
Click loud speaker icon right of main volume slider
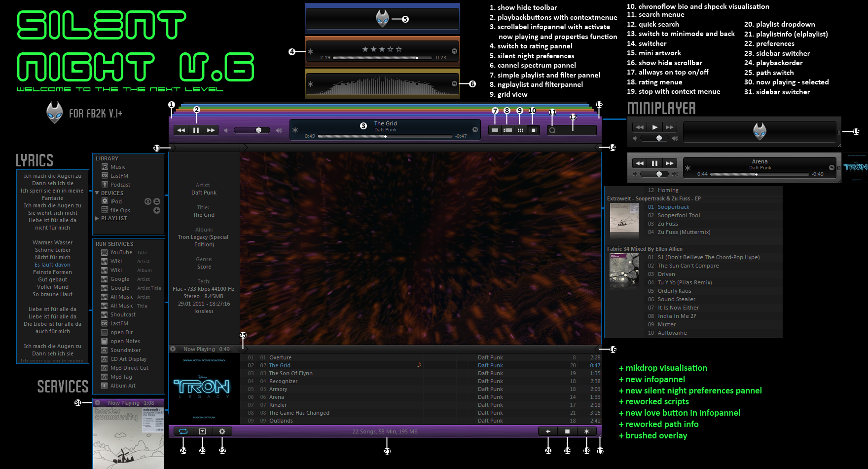pyautogui.click(x=279, y=130)
